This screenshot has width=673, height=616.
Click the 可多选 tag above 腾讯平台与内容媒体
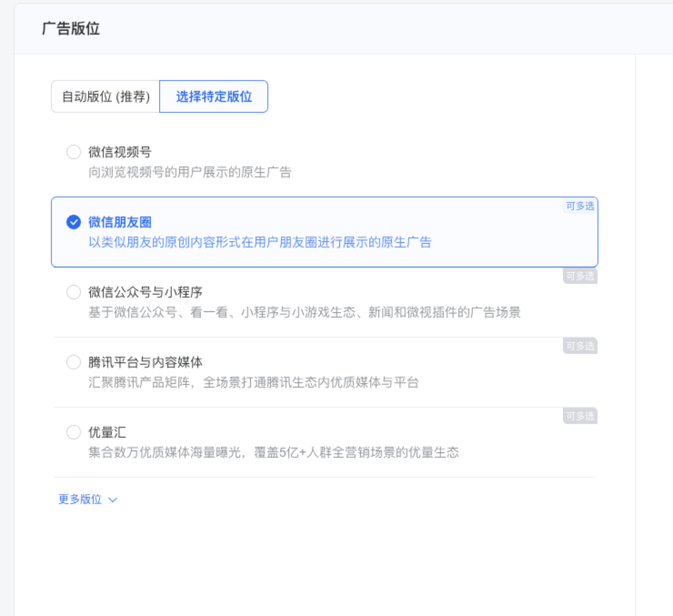pos(580,346)
